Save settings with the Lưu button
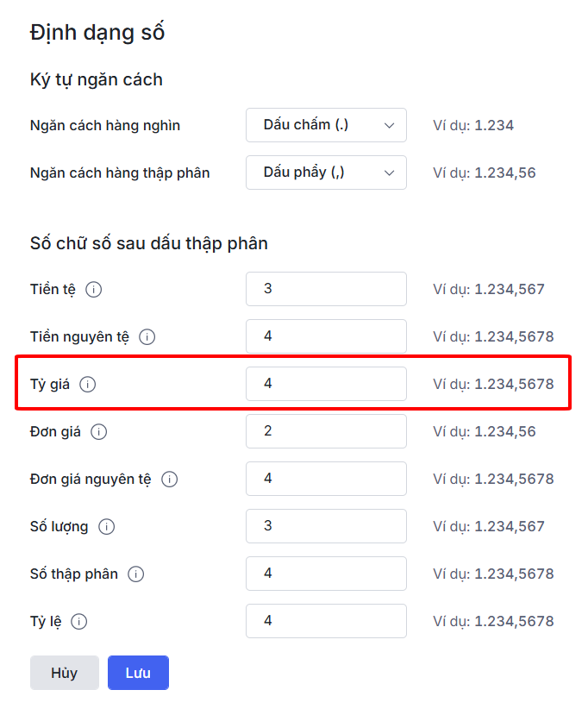588x715 pixels. tap(138, 674)
